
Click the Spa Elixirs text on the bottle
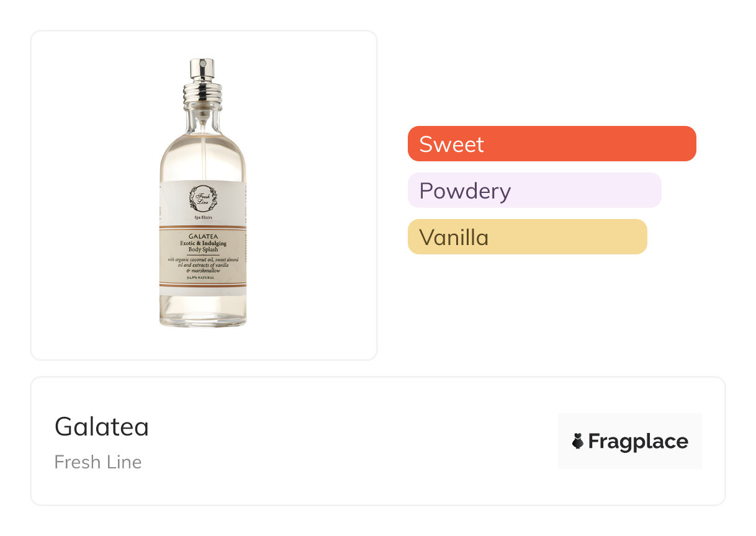pyautogui.click(x=203, y=218)
